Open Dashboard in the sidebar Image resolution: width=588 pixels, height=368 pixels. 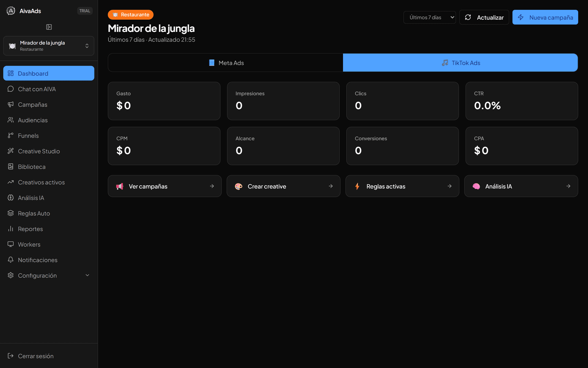point(49,73)
